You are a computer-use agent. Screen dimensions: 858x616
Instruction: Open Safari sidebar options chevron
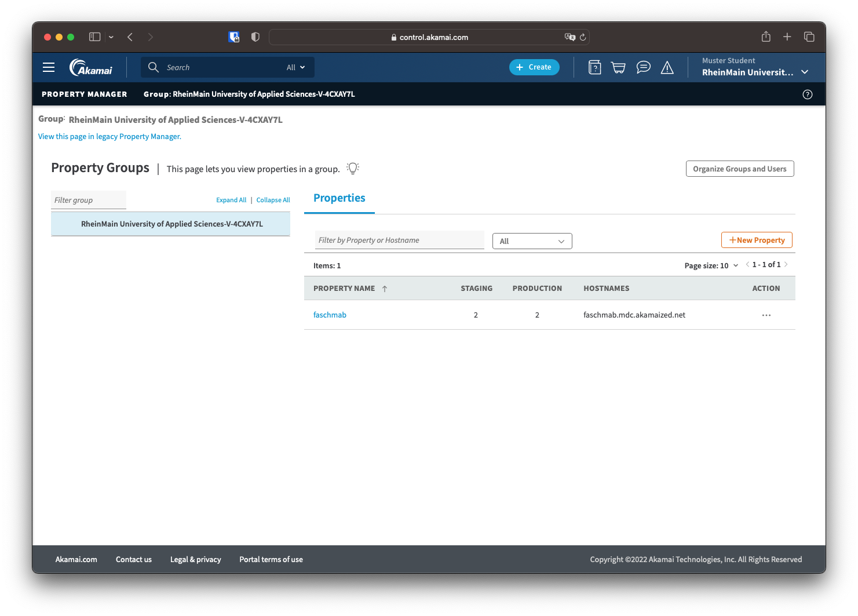[x=111, y=37]
